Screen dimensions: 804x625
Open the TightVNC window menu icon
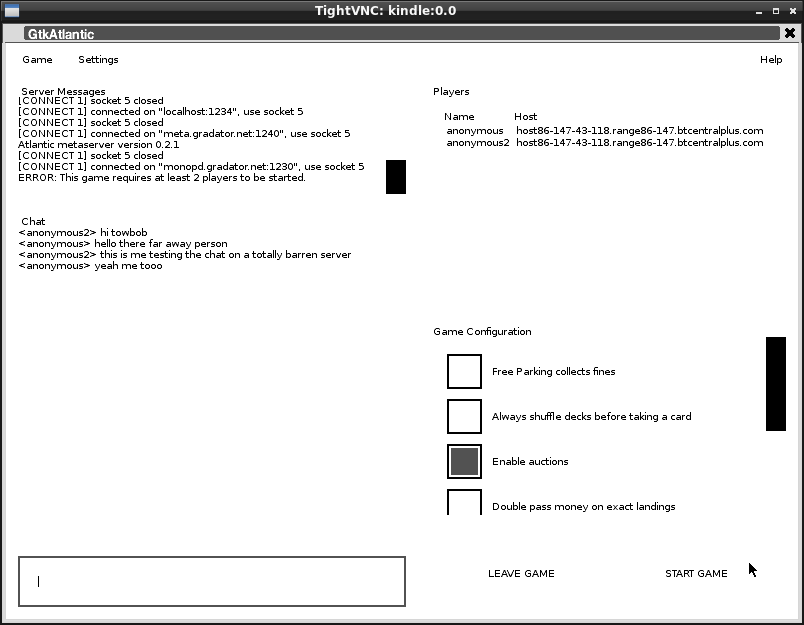point(11,10)
